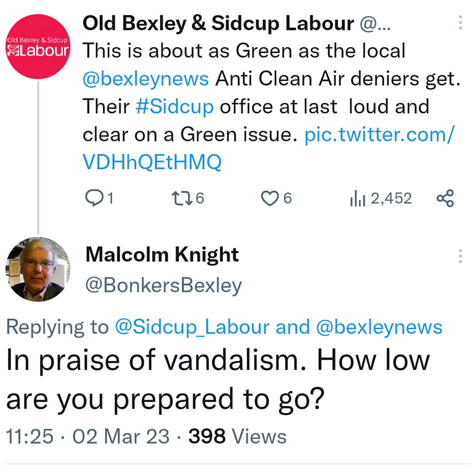Image resolution: width=476 pixels, height=476 pixels.
Task: Open more options on Malcolm Knight's reply
Action: tap(460, 256)
